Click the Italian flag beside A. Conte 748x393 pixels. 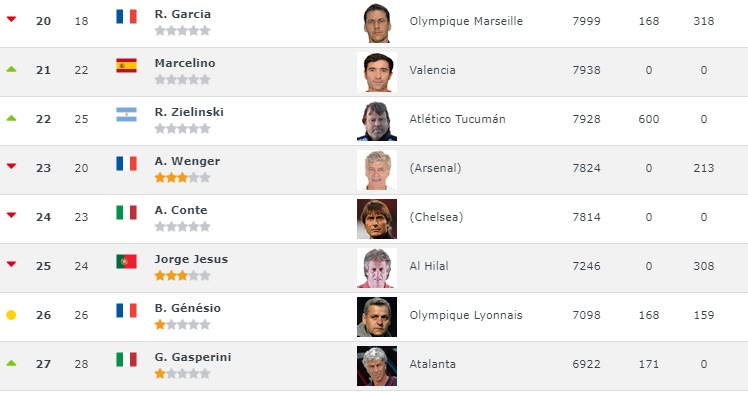(x=126, y=212)
